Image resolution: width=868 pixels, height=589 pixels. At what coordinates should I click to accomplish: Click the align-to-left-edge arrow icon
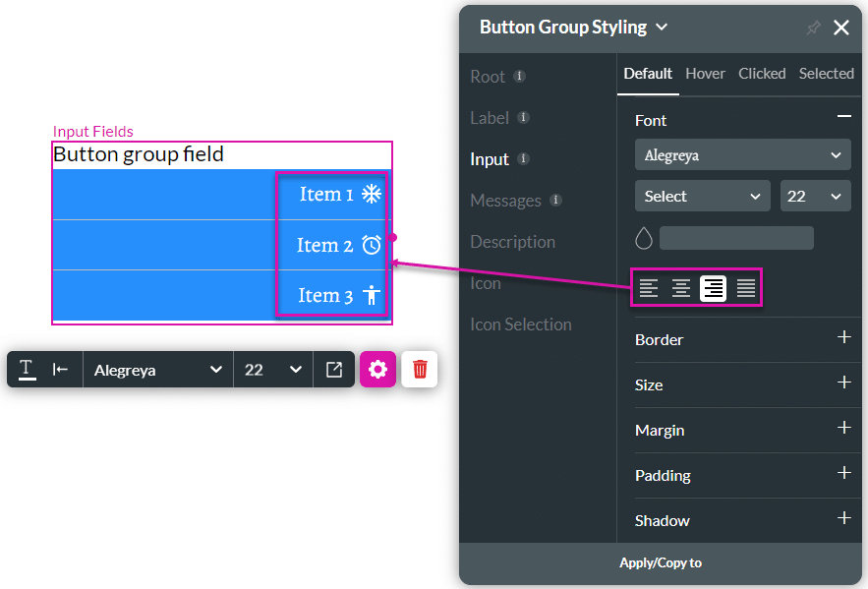coord(60,370)
